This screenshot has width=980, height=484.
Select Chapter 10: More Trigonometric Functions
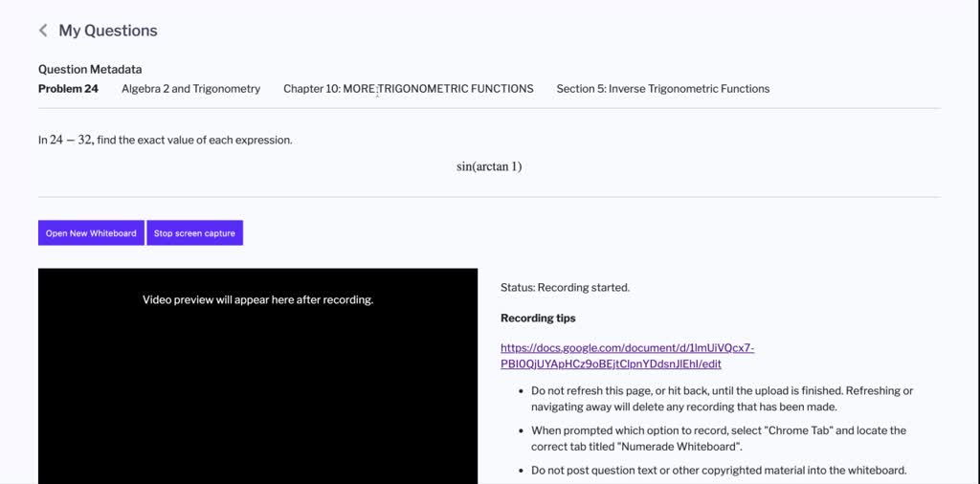click(x=409, y=89)
